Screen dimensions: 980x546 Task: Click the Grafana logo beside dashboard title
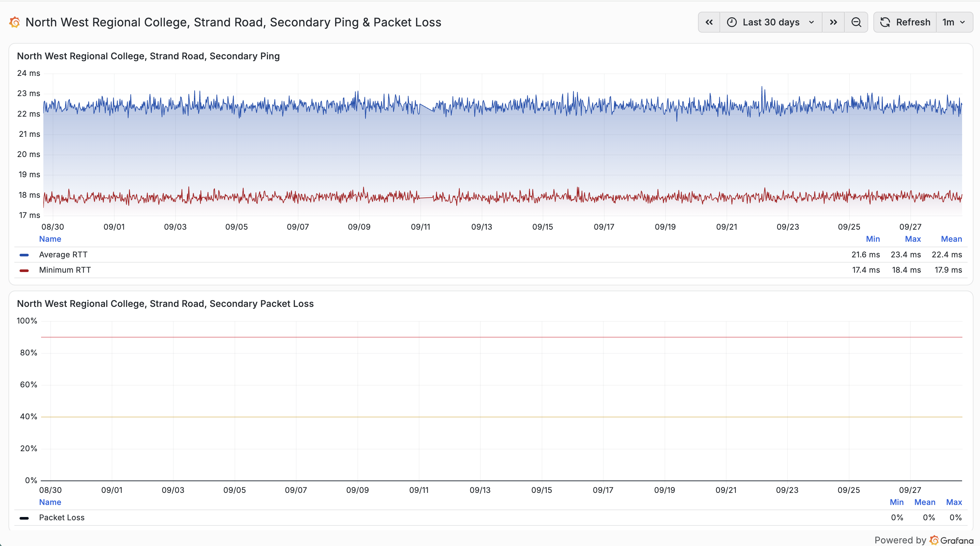[14, 22]
